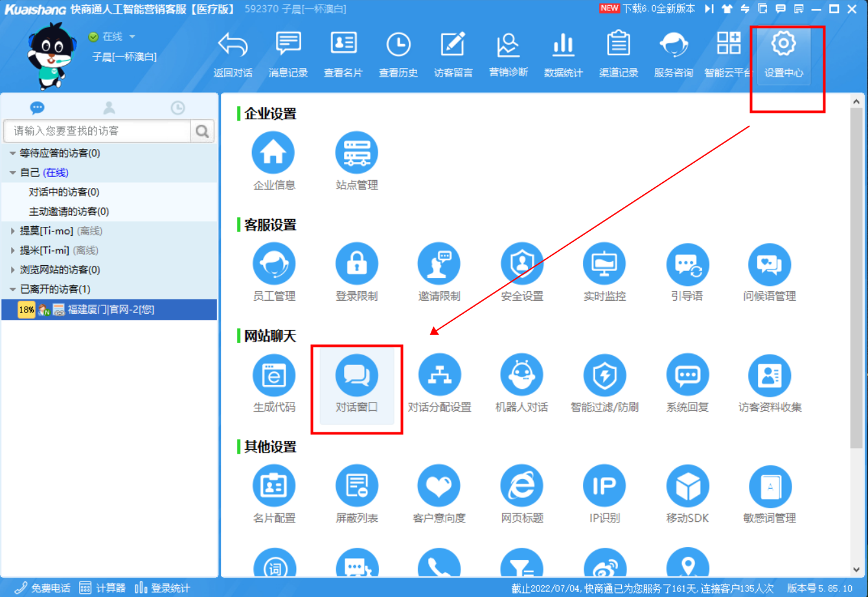This screenshot has width=868, height=597.
Task: Open 屏蔽列表 icon
Action: 356,486
